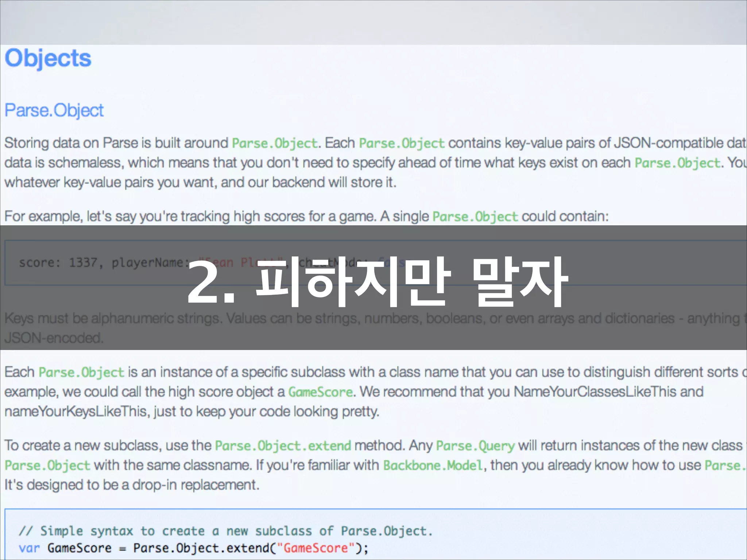747x560 pixels.
Task: Click the "Objects" page heading
Action: coord(48,59)
